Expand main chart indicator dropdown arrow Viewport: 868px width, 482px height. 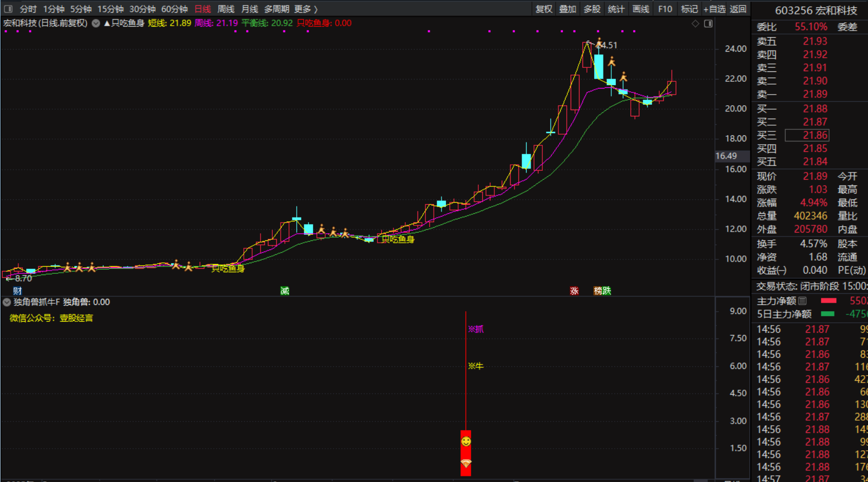coord(96,23)
